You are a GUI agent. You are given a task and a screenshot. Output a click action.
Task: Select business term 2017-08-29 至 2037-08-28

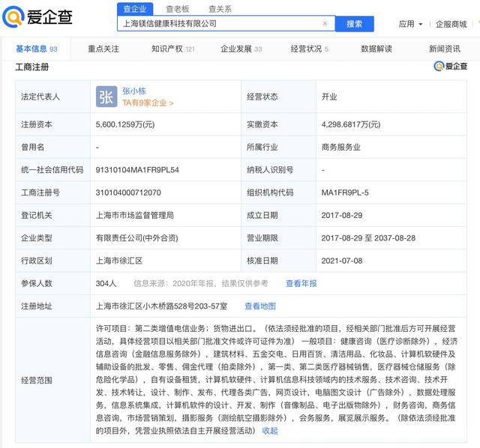click(x=368, y=238)
